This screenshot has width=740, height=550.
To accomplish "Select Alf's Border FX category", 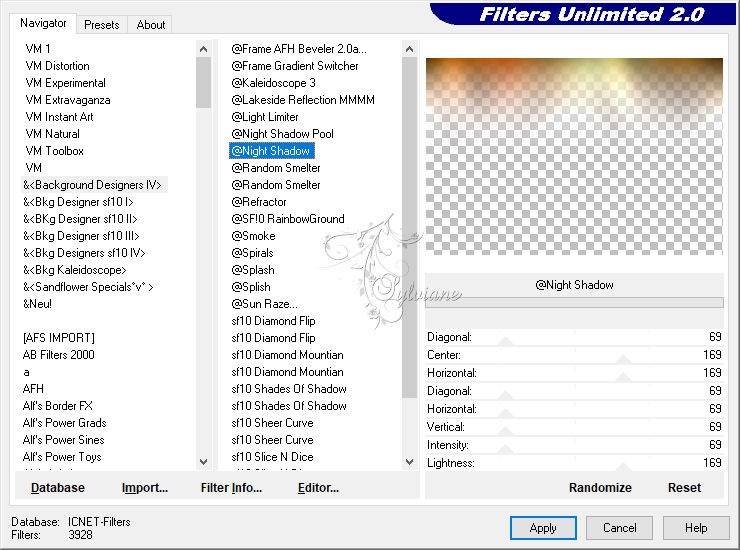I will coord(58,406).
